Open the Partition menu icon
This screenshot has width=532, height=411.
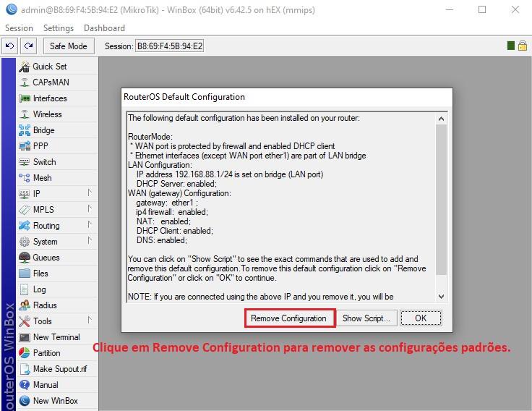pos(25,353)
